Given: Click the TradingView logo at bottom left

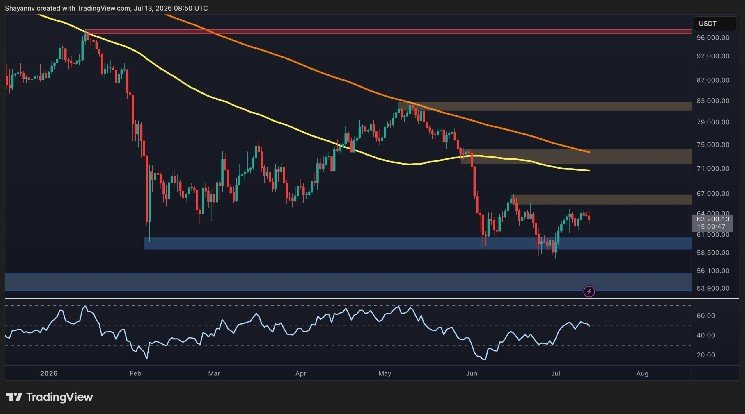Looking at the screenshot, I should pos(49,397).
